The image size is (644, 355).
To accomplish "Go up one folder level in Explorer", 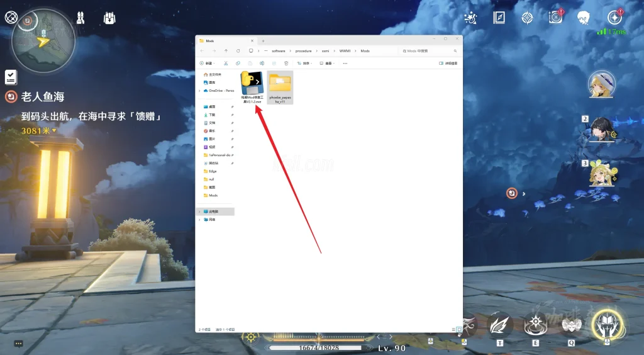I will coord(226,51).
